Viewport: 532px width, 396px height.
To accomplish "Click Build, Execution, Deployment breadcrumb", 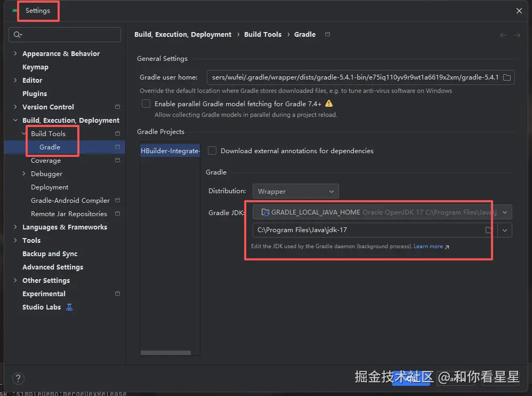I will 183,34.
